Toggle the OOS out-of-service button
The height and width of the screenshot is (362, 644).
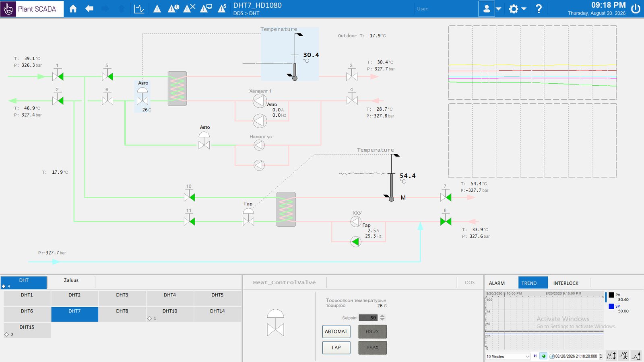[469, 282]
